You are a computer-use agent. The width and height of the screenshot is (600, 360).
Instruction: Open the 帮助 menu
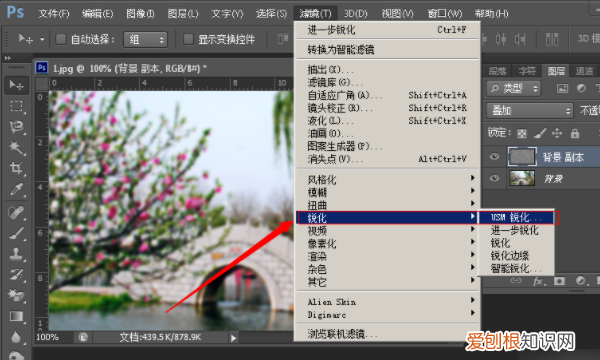pos(491,14)
